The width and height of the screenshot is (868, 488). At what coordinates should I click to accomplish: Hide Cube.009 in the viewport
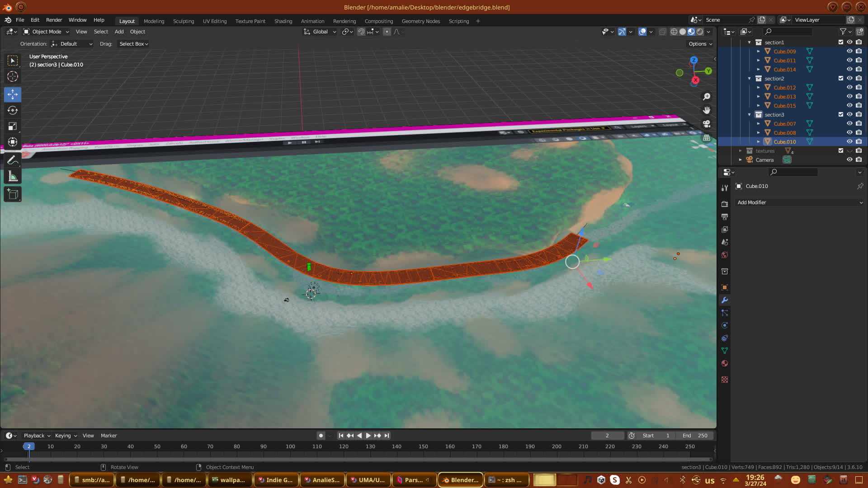[x=849, y=52]
